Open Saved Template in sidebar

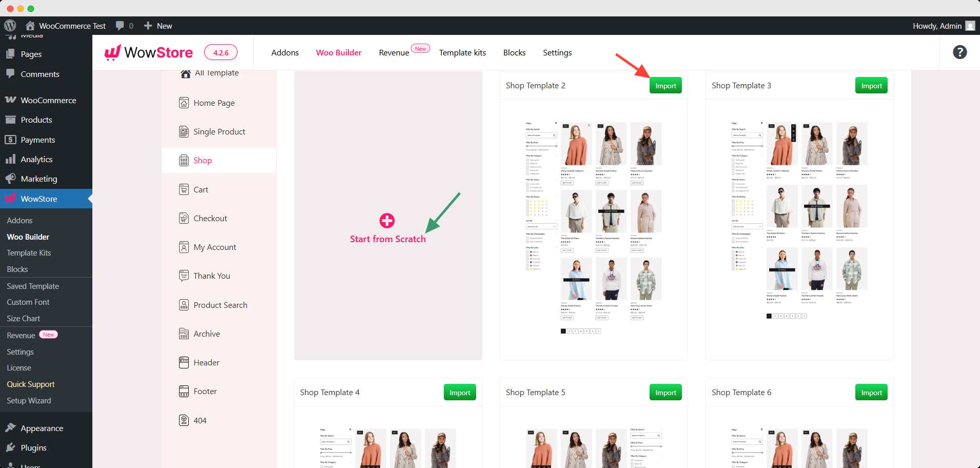pyautogui.click(x=33, y=286)
